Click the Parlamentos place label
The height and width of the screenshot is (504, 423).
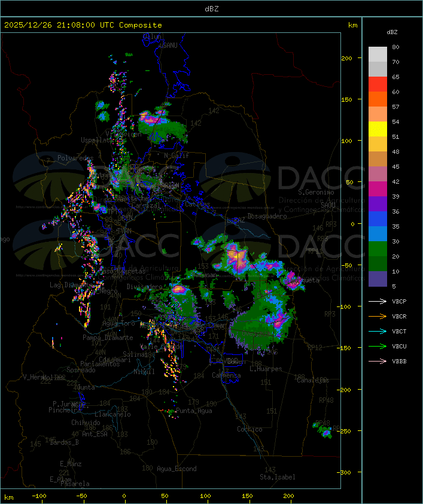(x=100, y=364)
